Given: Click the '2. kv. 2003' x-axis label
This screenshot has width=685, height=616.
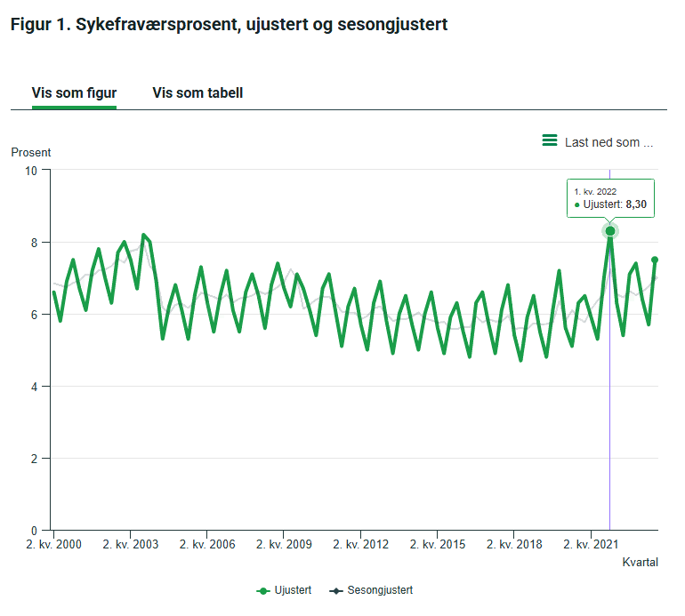Looking at the screenshot, I should 131,544.
